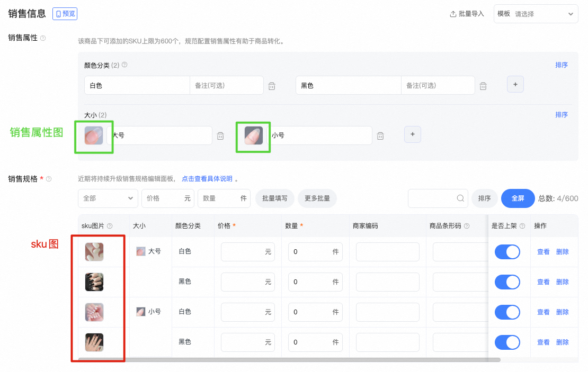Click help icon next to 商品条形码 header
The width and height of the screenshot is (588, 372).
pyautogui.click(x=467, y=226)
